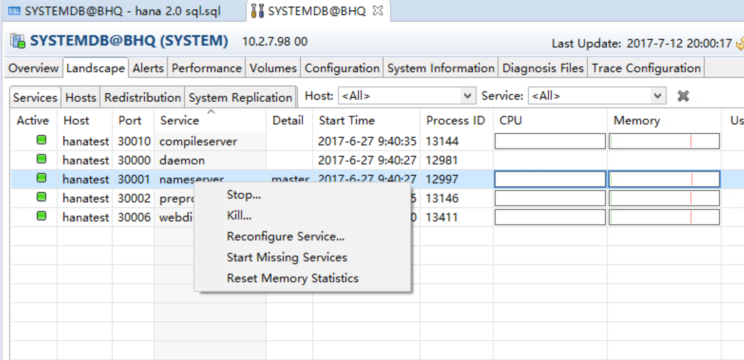Click the compileserver memory usage bar
The image size is (744, 360).
pyautogui.click(x=664, y=141)
